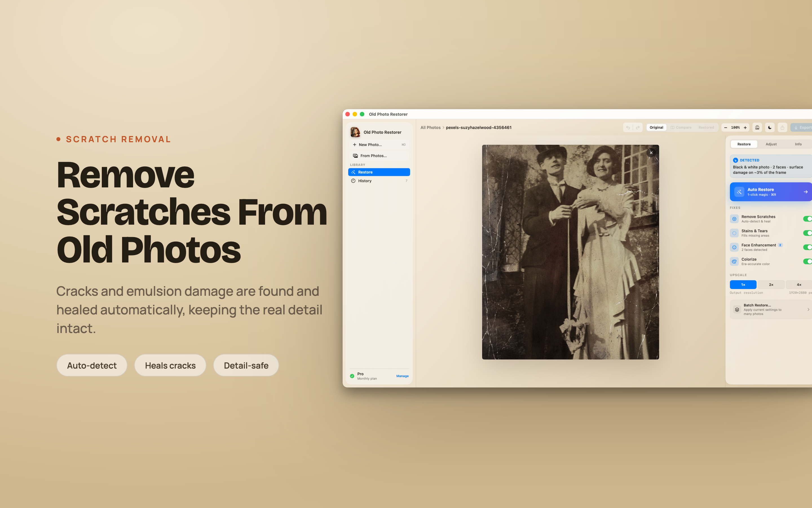Viewport: 812px width, 508px height.
Task: Click the Stains & Tears fix icon
Action: click(734, 233)
